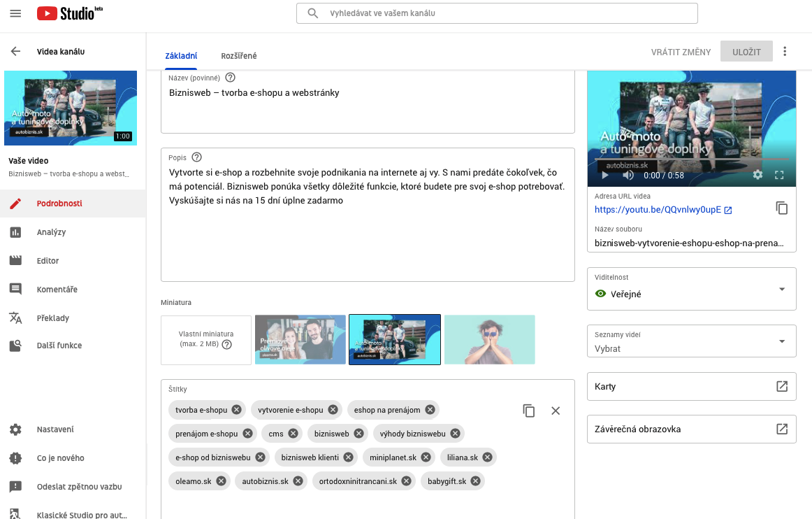Screen dimensions: 812x519
Task: Copy all tags using the Štítky copy icon
Action: click(x=529, y=411)
